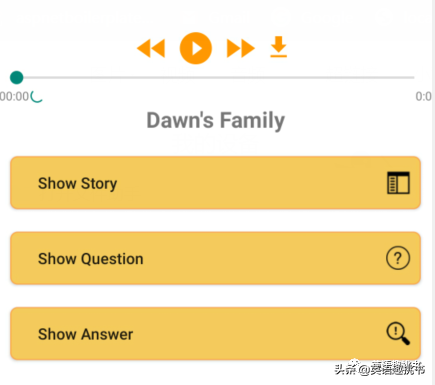Click the rewind double-arrow icon

(x=151, y=48)
